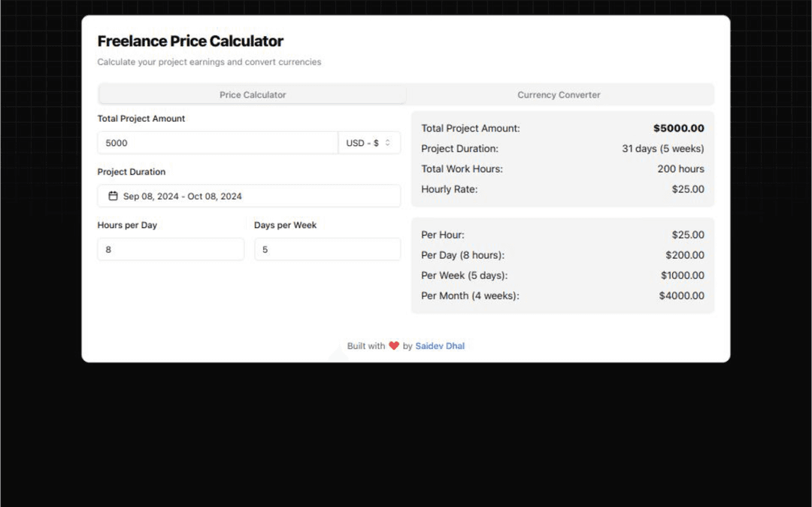Click the Total Project Amount input field
Screen dimensions: 812x507
[217, 143]
